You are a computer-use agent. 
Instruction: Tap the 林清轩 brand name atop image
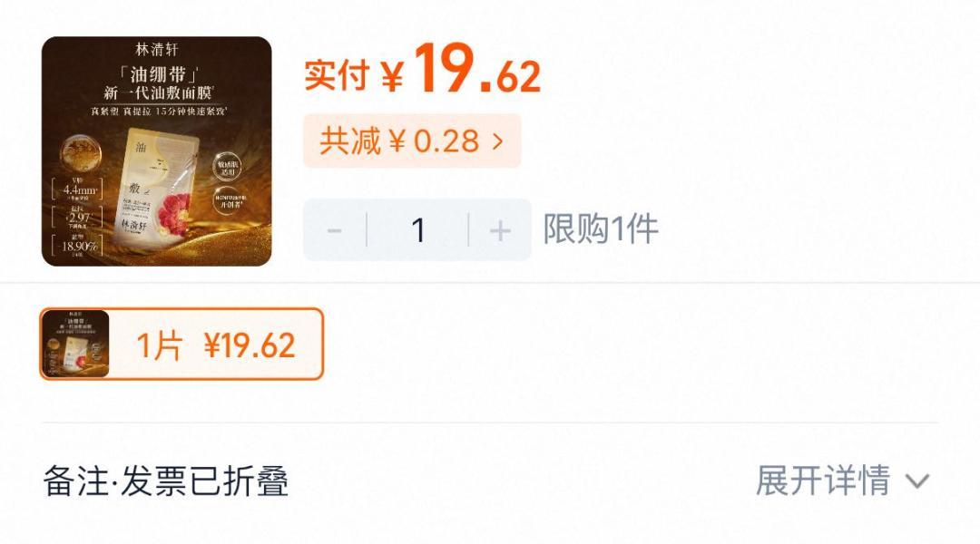click(157, 49)
